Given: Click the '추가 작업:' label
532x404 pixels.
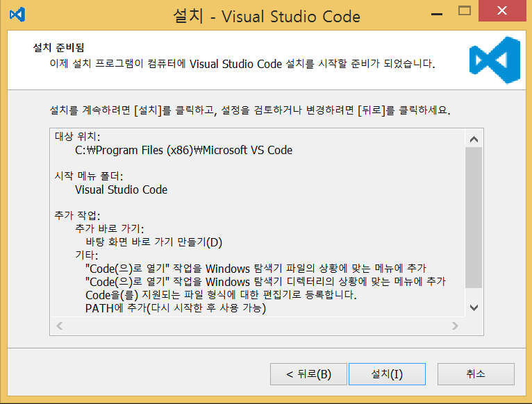Looking at the screenshot, I should click(77, 215).
